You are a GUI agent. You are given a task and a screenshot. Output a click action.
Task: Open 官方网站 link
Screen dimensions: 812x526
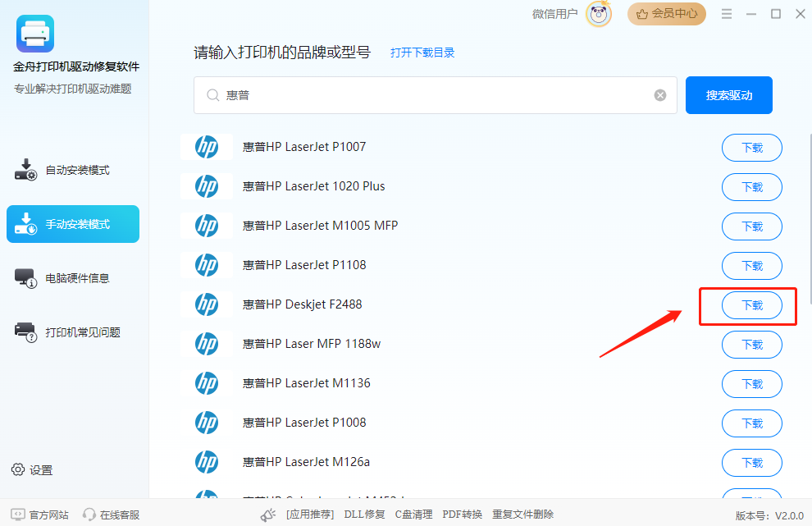pyautogui.click(x=48, y=515)
